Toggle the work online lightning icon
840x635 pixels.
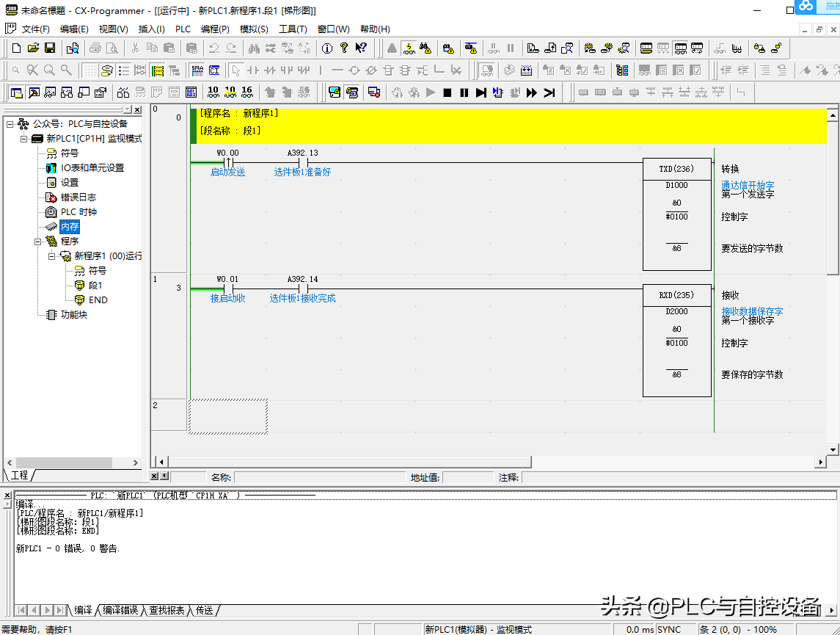pyautogui.click(x=409, y=48)
